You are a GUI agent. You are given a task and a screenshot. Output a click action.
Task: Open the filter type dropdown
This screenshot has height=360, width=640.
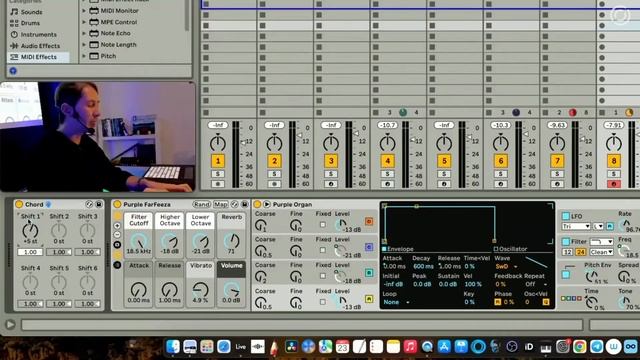602,242
